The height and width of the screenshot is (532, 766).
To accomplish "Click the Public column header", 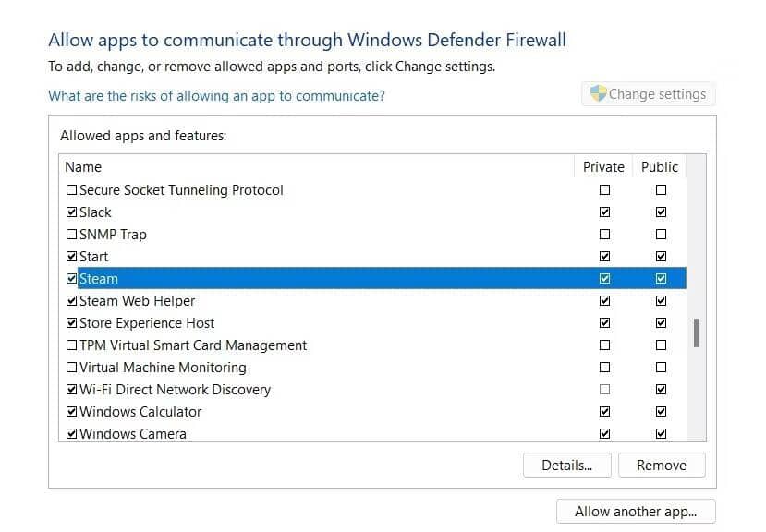I will (660, 167).
